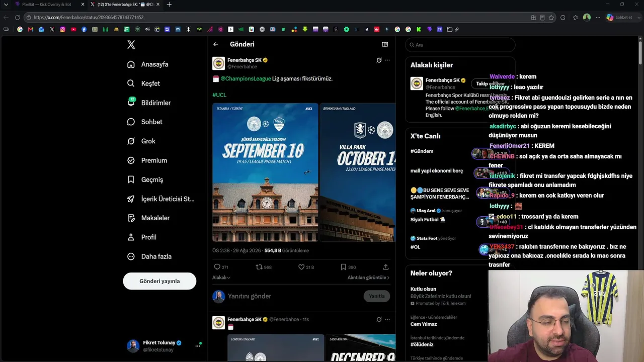
Task: Close the X Fenerbahçe SK tab
Action: tap(157, 5)
